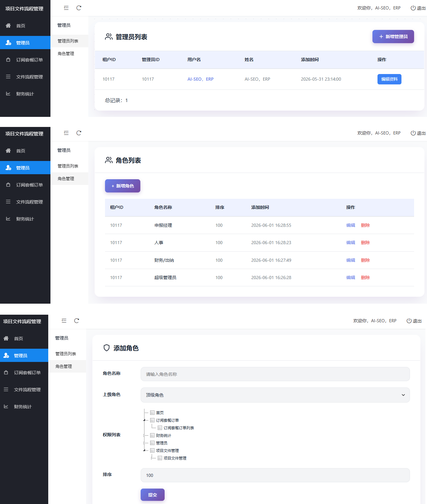Click the 首页 home icon on the 管理员列表 page

[8, 26]
